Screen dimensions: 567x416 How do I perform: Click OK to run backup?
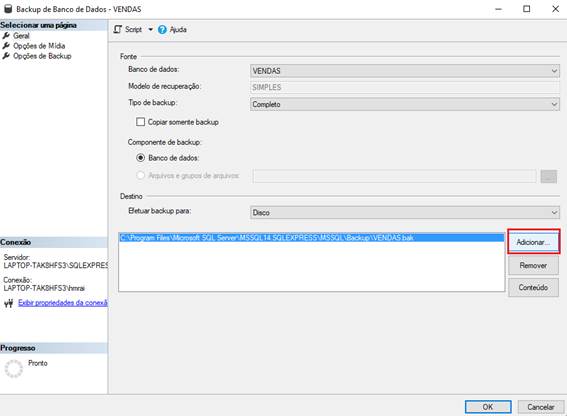[x=488, y=407]
